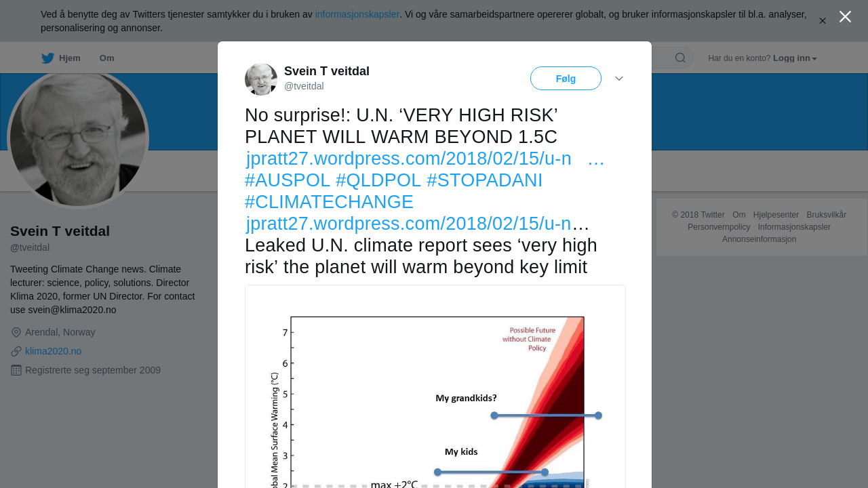Click the #CLIMATECHANGE hashtag
Image resolution: width=868 pixels, height=488 pixels.
(329, 202)
